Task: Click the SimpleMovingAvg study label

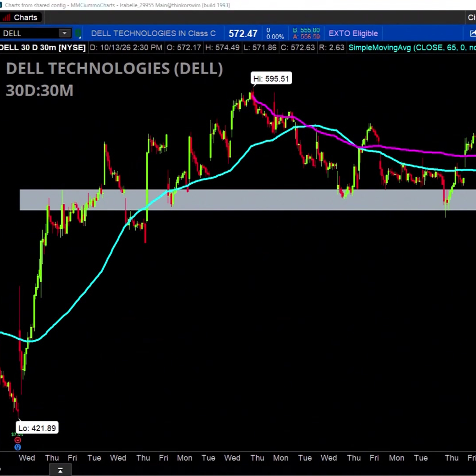Action: [x=412, y=48]
